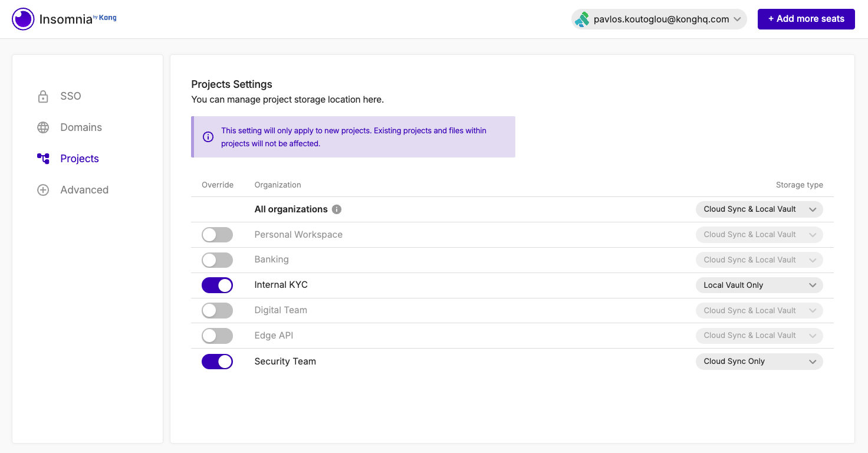Screen dimensions: 868x453
Task: Expand Security Team Cloud Sync Only dropdown
Action: coord(759,362)
